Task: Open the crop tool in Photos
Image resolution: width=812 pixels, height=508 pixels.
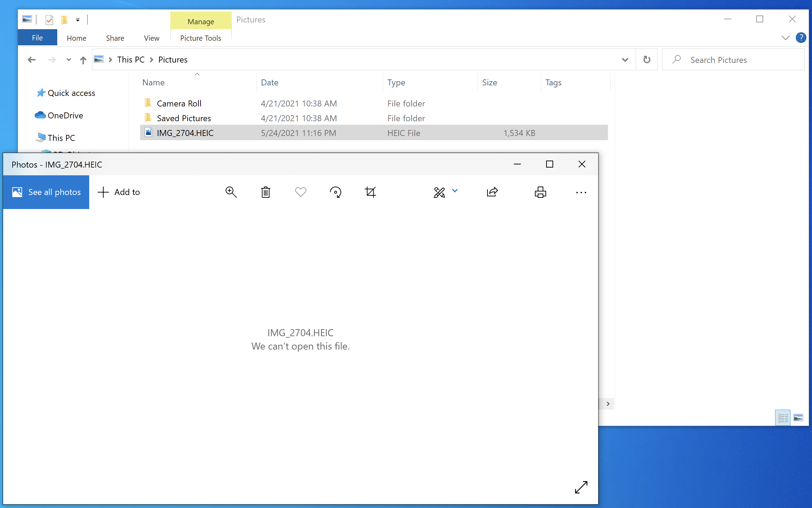Action: [370, 192]
